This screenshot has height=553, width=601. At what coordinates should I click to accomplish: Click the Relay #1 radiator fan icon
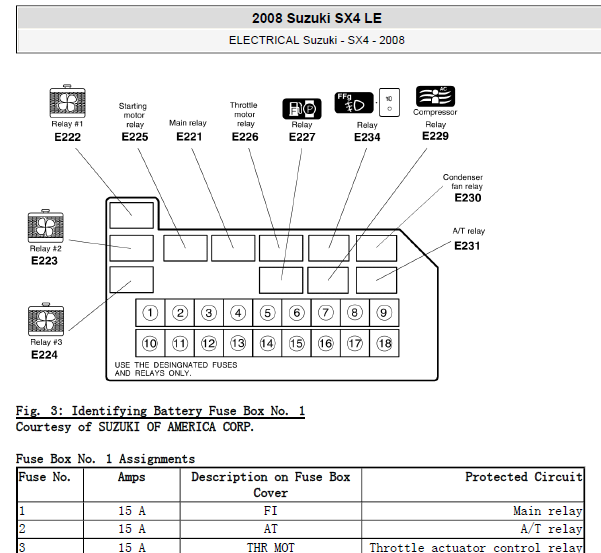67,102
